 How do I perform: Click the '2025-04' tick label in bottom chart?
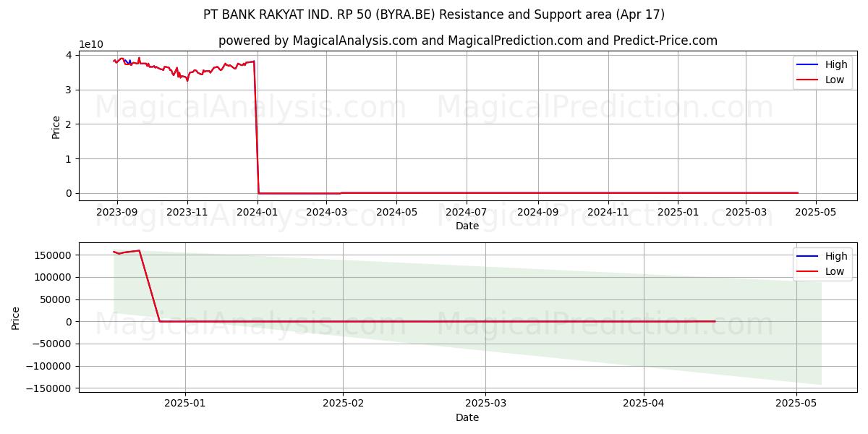644,404
